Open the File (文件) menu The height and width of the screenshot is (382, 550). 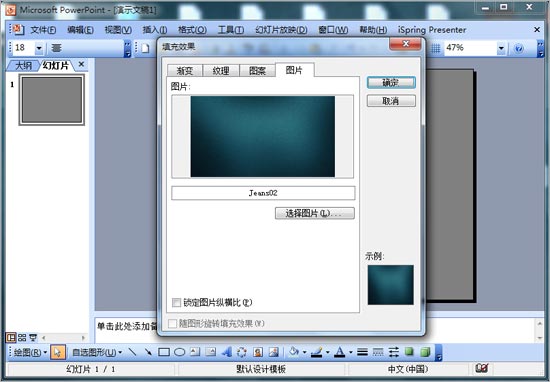point(43,30)
